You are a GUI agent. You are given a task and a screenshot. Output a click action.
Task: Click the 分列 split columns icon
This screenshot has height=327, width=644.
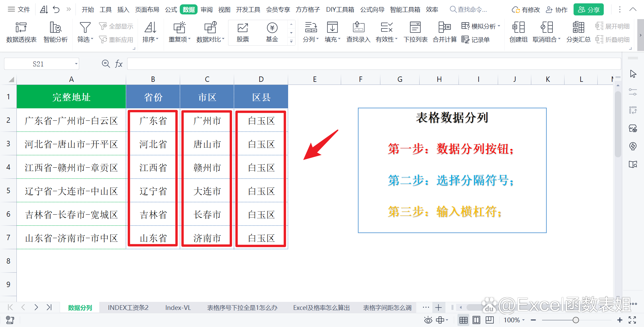(311, 28)
